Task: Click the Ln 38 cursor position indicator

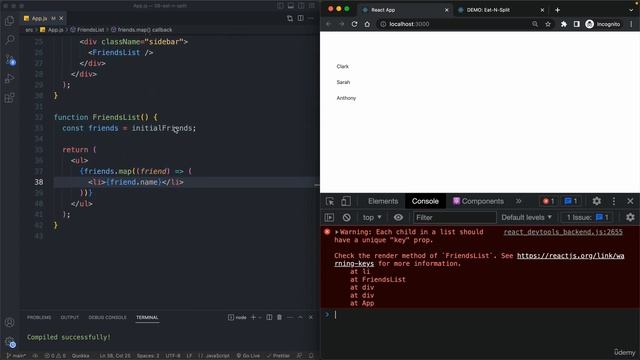Action: (115, 356)
